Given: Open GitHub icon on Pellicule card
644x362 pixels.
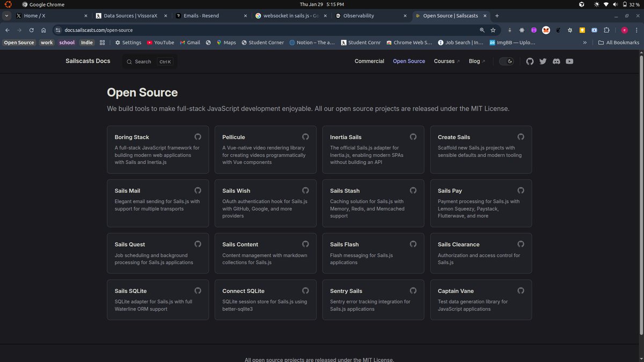Looking at the screenshot, I should (x=305, y=137).
